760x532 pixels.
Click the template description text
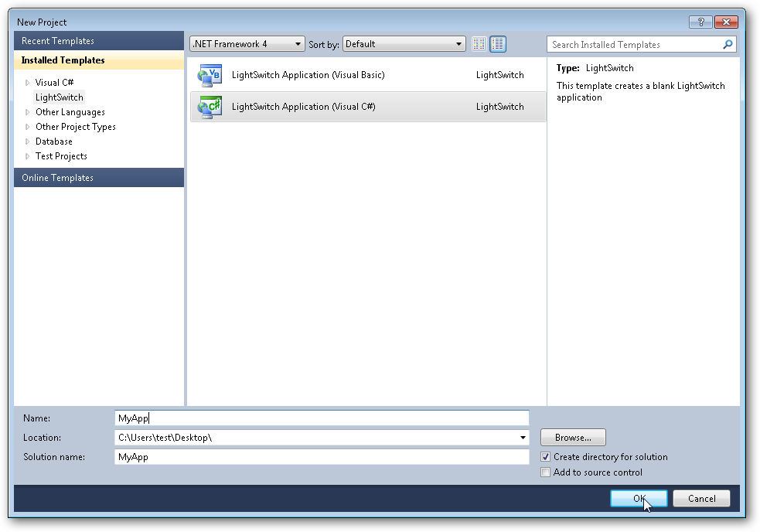[641, 92]
